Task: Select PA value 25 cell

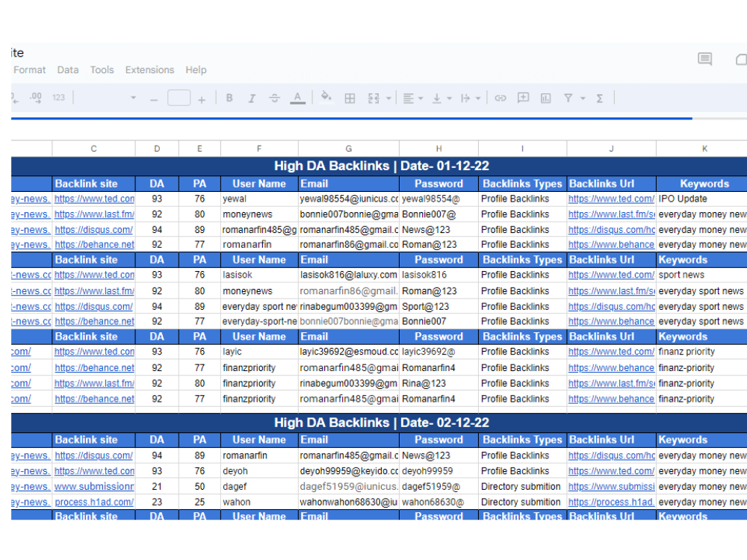Action: point(199,502)
